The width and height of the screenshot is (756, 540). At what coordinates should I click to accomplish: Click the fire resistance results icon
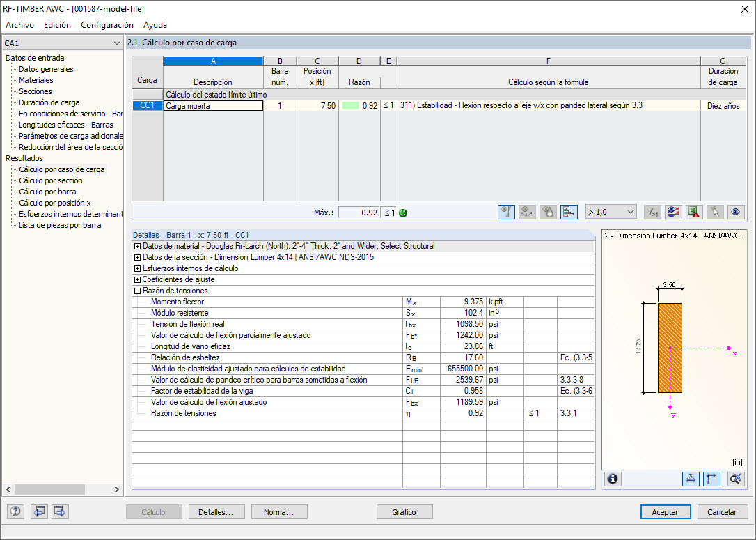(x=548, y=212)
